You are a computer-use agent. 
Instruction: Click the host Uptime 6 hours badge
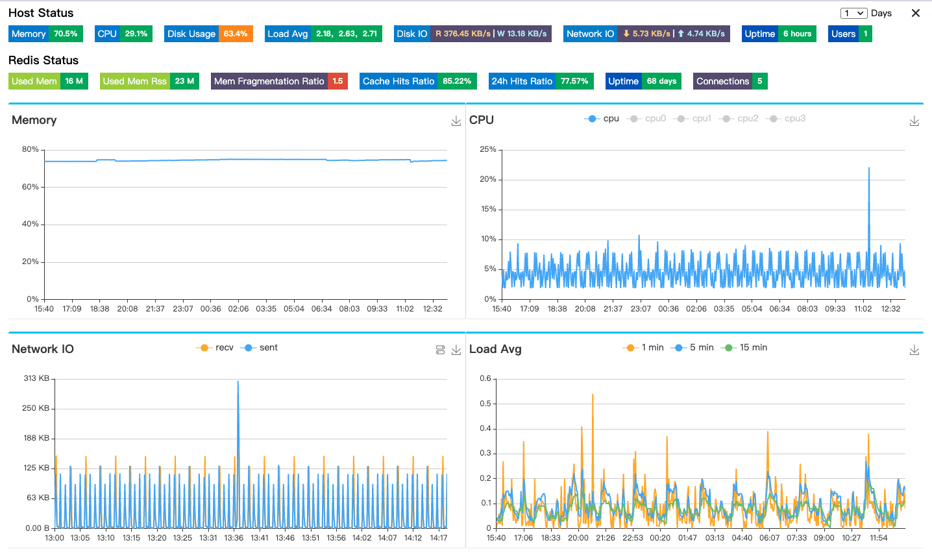point(779,34)
